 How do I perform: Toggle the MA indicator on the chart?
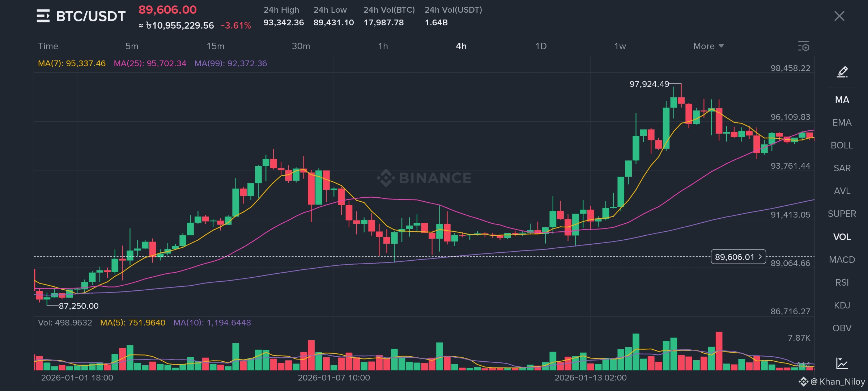pyautogui.click(x=842, y=100)
